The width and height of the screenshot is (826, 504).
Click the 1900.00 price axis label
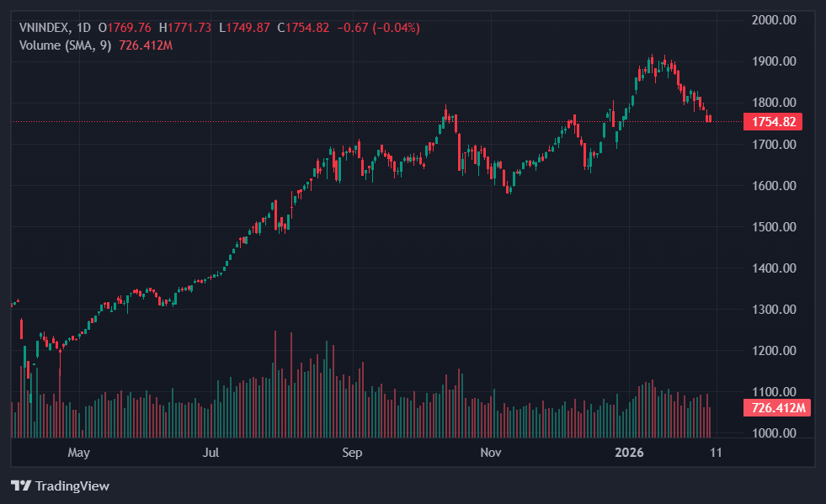773,61
